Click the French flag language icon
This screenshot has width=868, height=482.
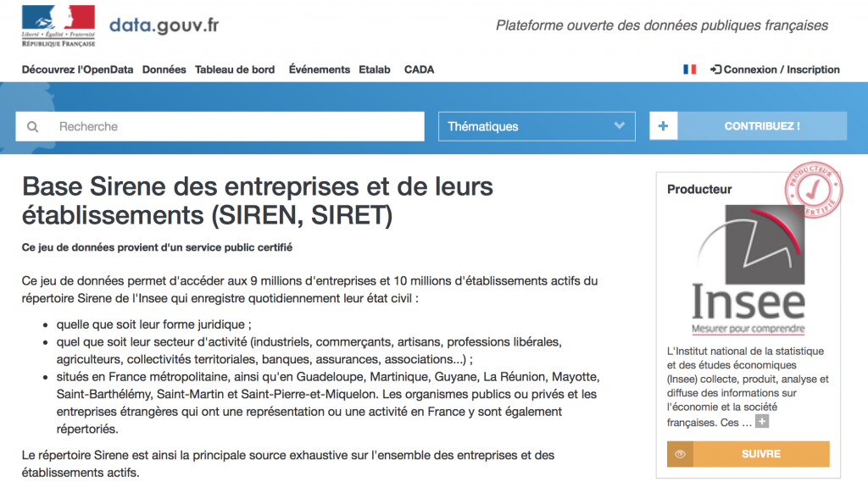point(689,69)
